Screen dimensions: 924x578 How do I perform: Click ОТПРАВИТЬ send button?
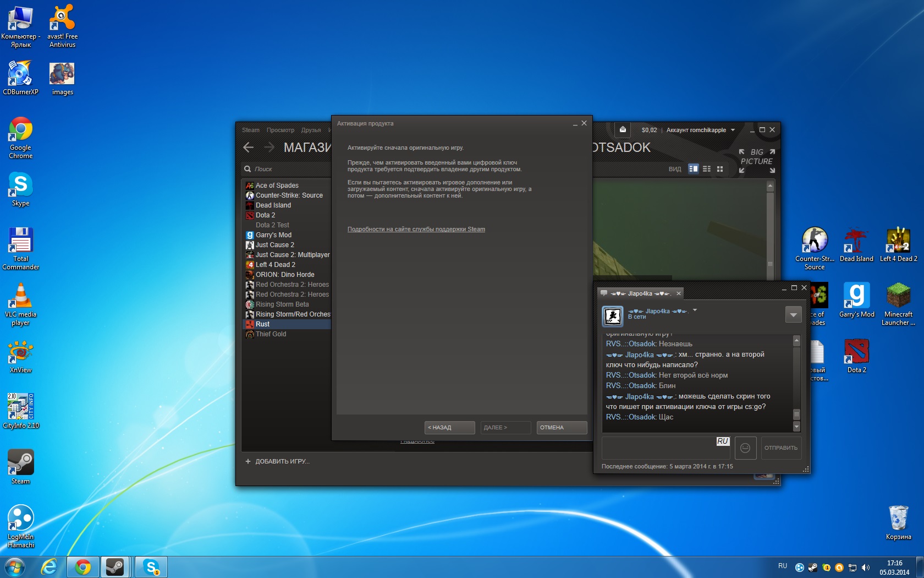coord(781,448)
